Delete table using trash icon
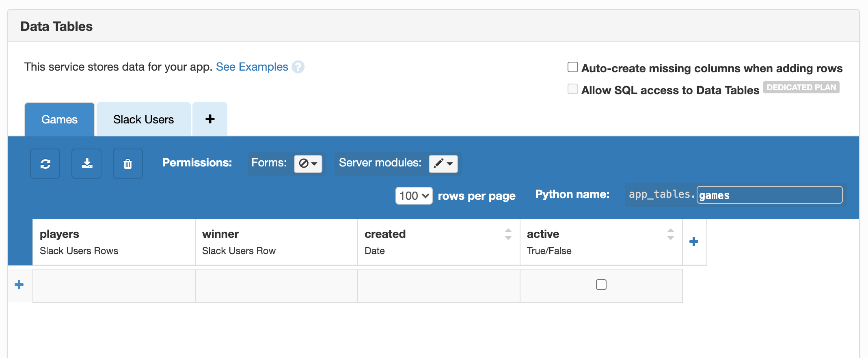The width and height of the screenshot is (868, 358). 128,164
